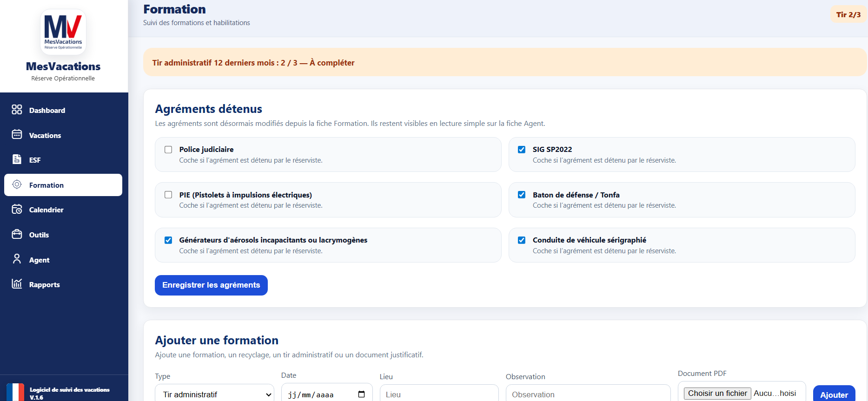
Task: Click the ESF document icon
Action: point(17,159)
